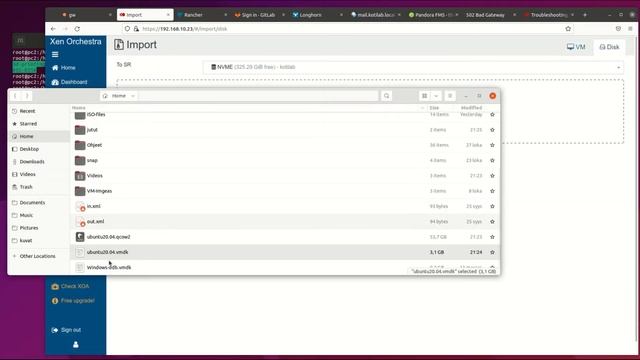Star the ubuntu20.04.vmdk file
Image resolution: width=640 pixels, height=360 pixels.
[492, 252]
